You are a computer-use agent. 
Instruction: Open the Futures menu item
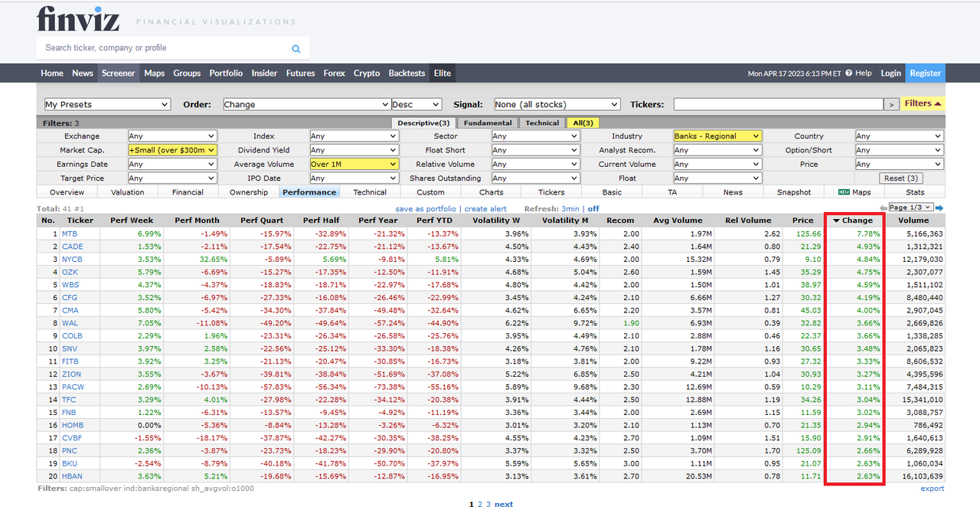(x=300, y=74)
